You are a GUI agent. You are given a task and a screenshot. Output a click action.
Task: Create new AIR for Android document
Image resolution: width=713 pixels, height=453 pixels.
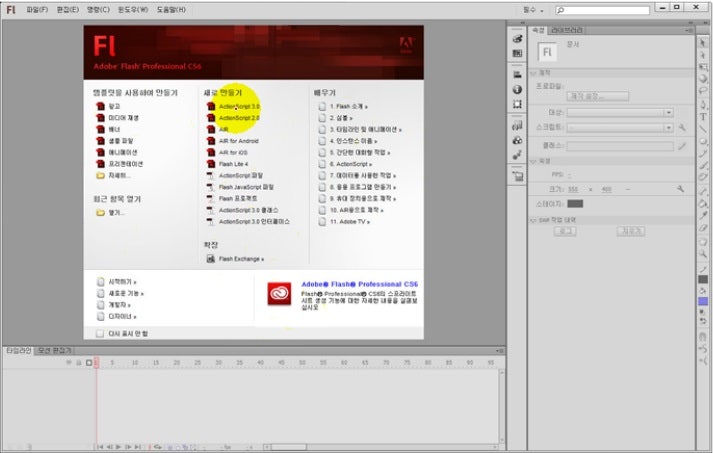coord(239,141)
